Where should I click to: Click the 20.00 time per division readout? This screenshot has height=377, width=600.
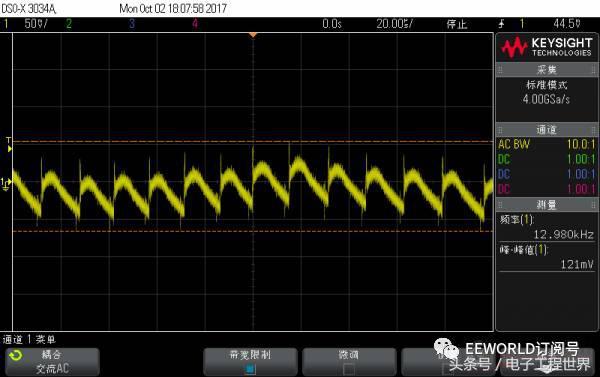click(394, 24)
